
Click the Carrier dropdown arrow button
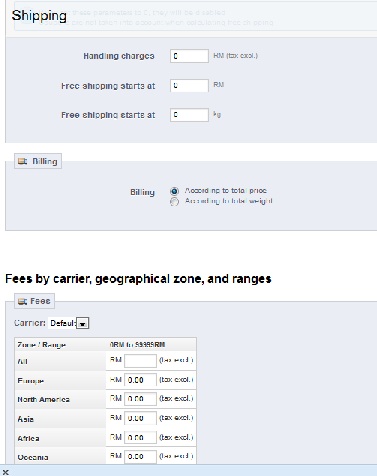tap(82, 323)
